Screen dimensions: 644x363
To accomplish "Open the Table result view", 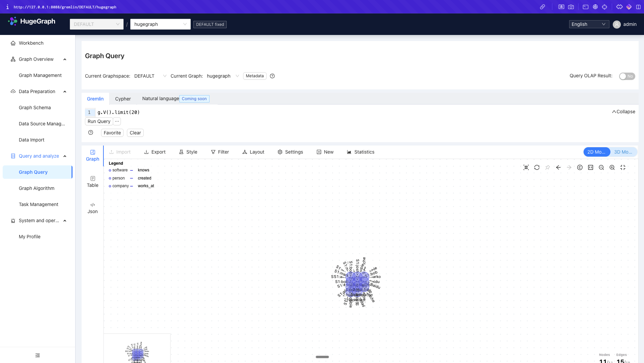I will click(x=93, y=182).
